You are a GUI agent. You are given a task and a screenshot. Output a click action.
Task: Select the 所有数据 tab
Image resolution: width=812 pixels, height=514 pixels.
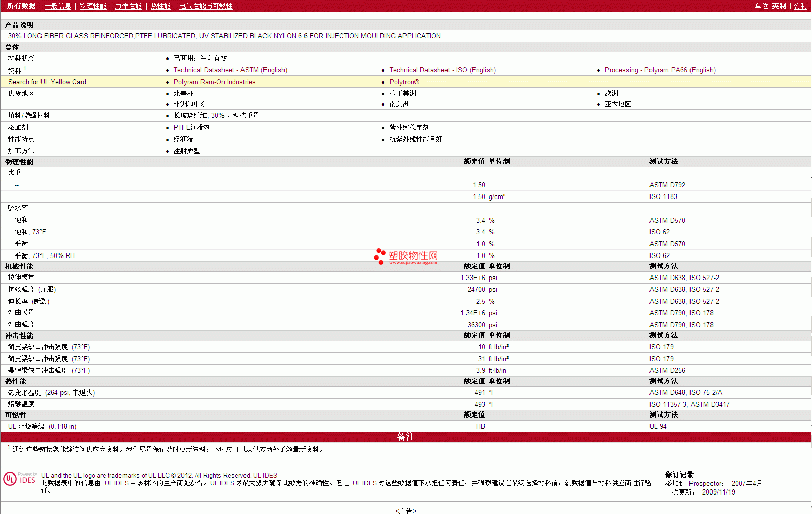21,6
